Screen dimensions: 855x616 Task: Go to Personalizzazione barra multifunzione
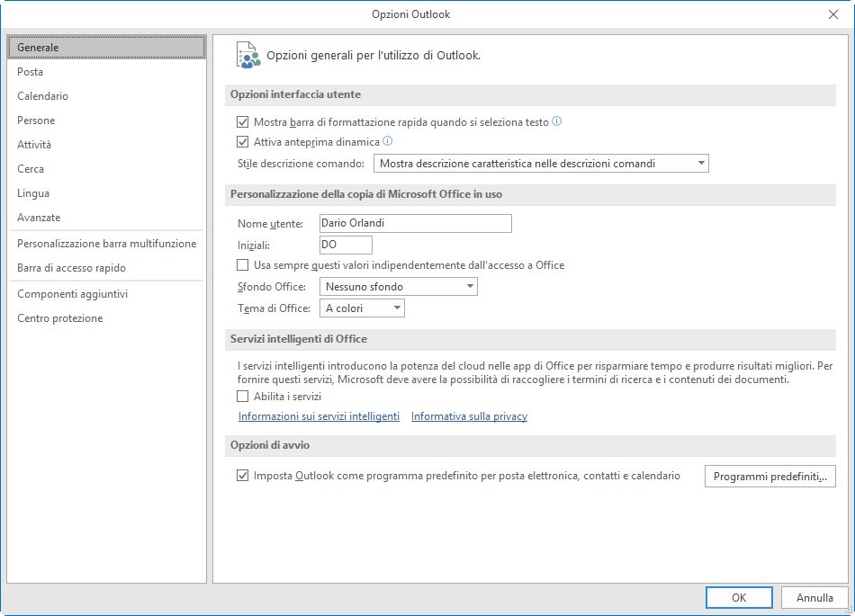[106, 244]
